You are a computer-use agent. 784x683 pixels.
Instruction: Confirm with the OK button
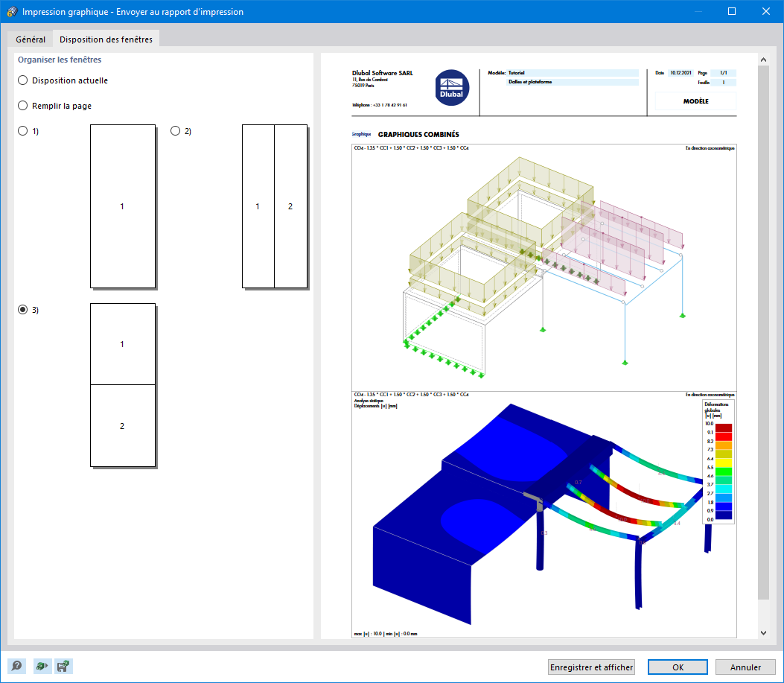[678, 667]
